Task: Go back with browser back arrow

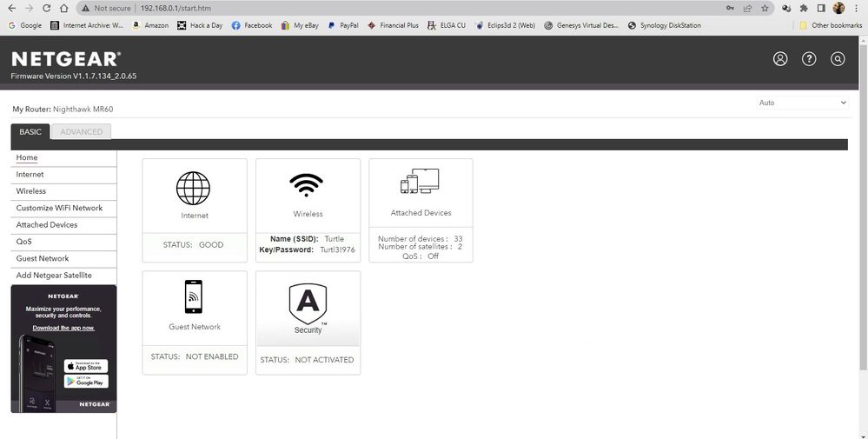Action: [11, 9]
